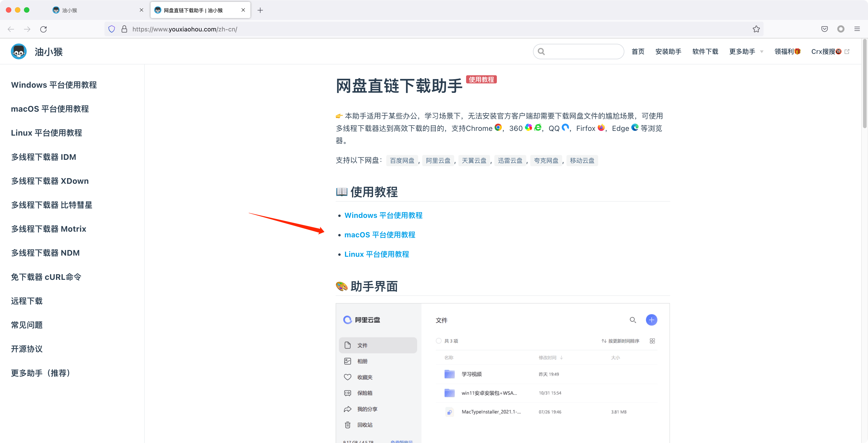The width and height of the screenshot is (868, 443).
Task: Click the 我的分享 share arrow icon
Action: point(348,409)
